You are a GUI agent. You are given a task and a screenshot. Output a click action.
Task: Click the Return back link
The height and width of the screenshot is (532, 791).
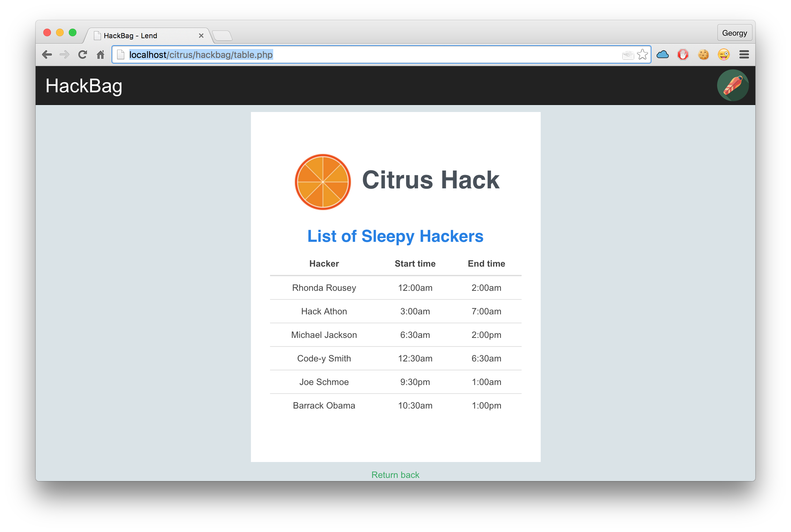click(395, 475)
